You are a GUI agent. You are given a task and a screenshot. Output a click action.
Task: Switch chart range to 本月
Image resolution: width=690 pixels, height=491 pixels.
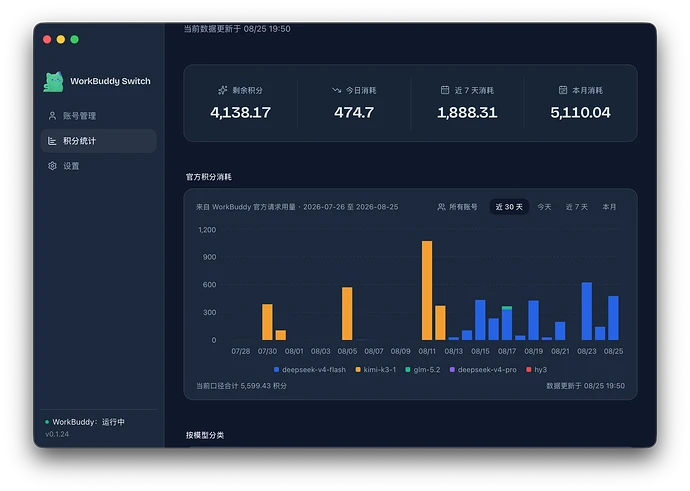point(609,207)
